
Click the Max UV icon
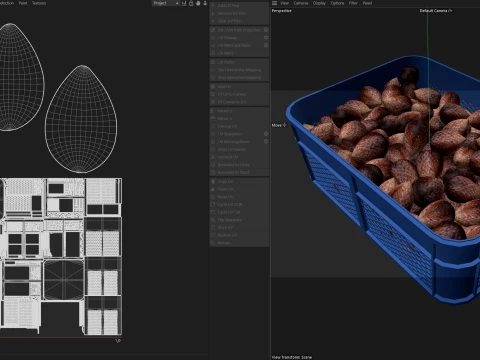213,87
